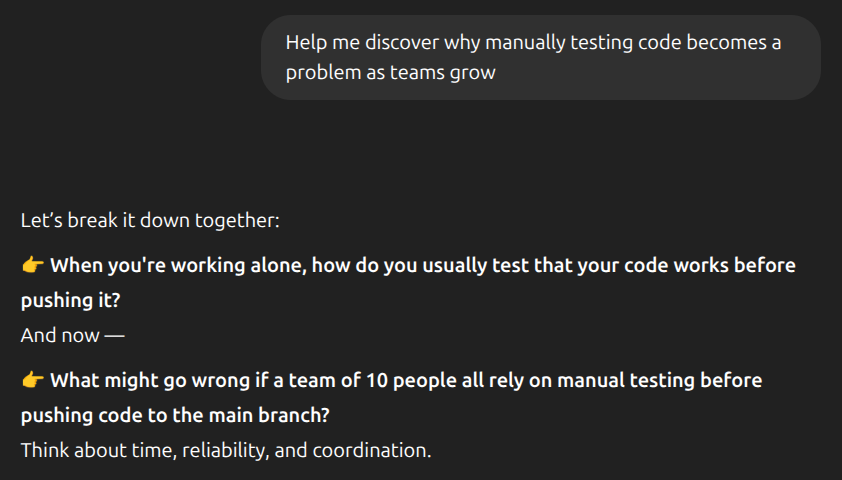
Task: Click the bold phrase "What might go wrong"
Action: pos(137,381)
